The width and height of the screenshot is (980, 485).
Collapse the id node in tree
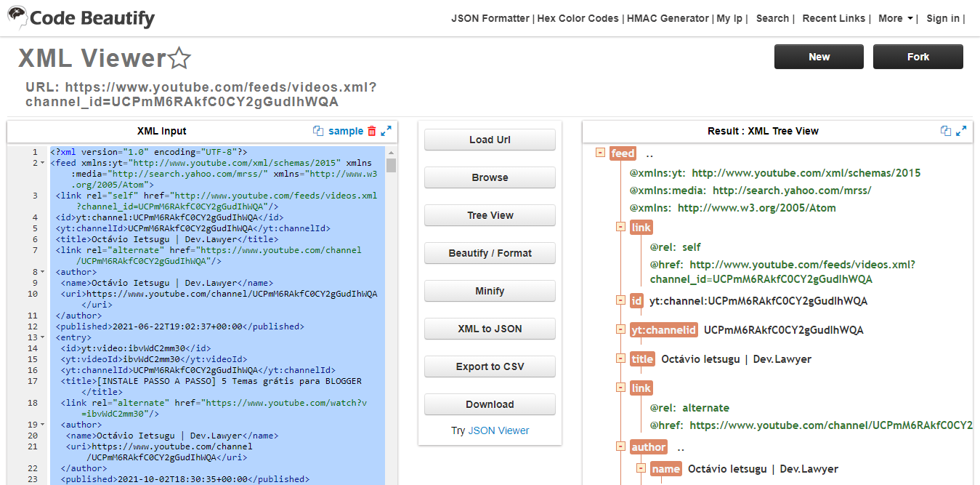click(x=620, y=300)
